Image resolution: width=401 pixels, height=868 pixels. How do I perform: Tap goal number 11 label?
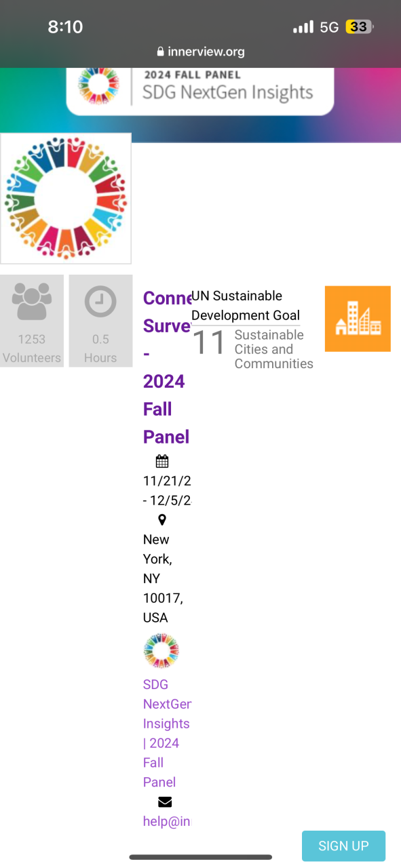click(x=209, y=343)
